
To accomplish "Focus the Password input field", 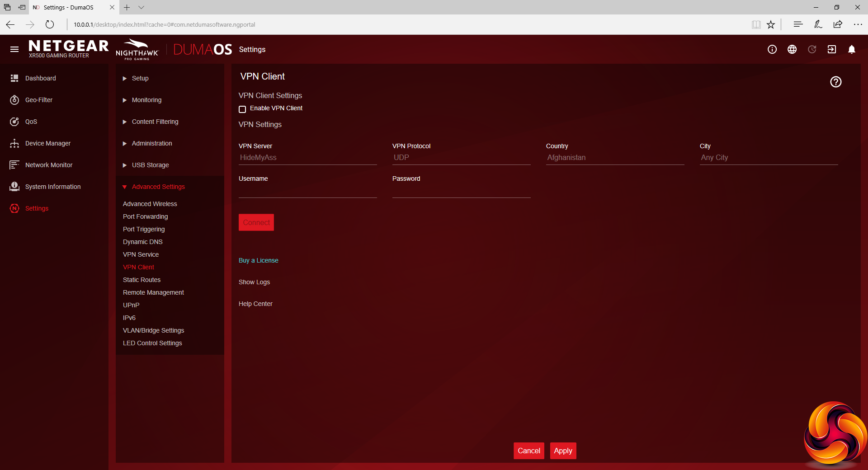I will click(461, 191).
